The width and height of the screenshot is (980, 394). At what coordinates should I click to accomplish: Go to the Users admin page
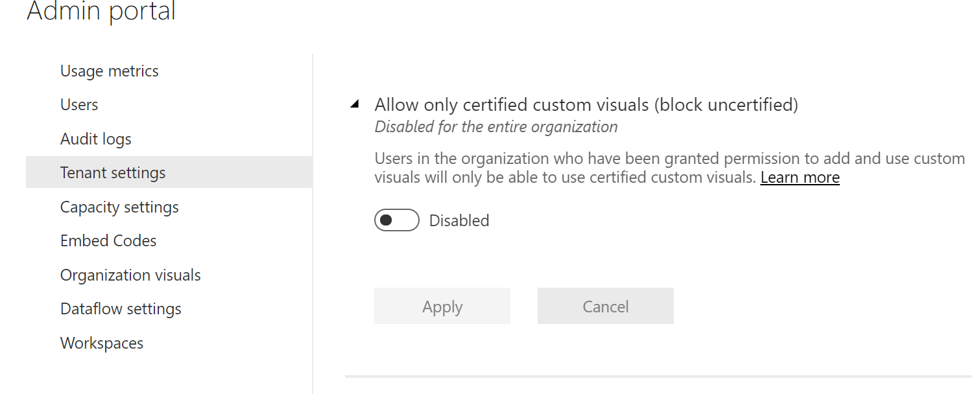click(x=79, y=105)
